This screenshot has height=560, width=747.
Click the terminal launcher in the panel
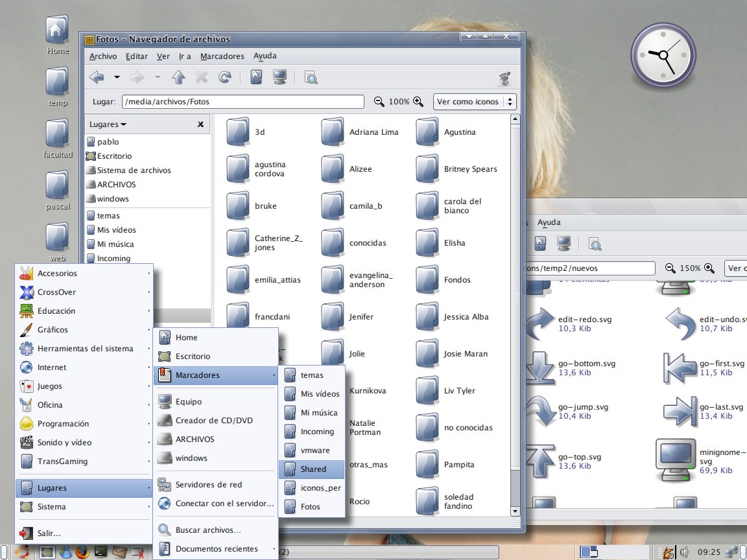(101, 552)
